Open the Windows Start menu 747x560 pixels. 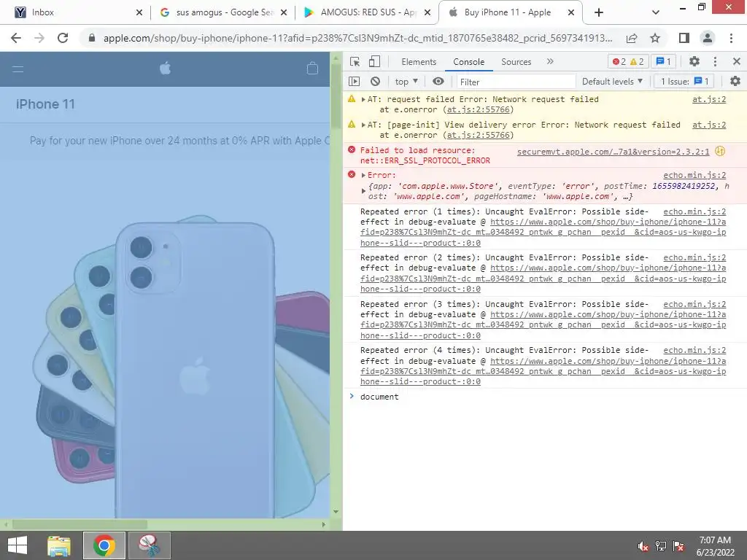(x=18, y=545)
